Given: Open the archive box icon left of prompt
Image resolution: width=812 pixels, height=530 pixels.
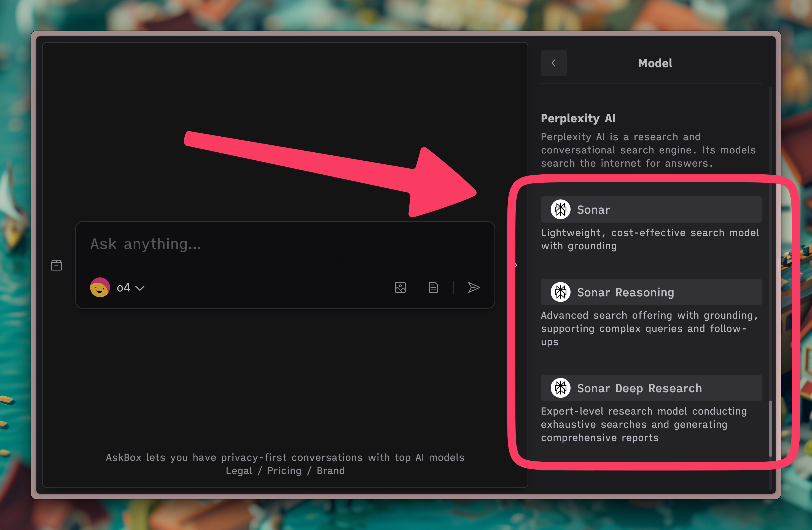Looking at the screenshot, I should click(56, 265).
